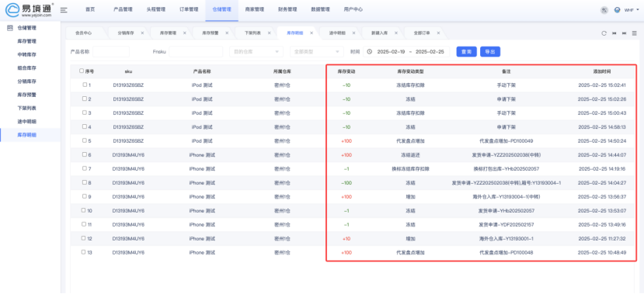Screen dimensions: 644x294
Task: Click the tab scroll-left arrow icon
Action: (x=614, y=33)
